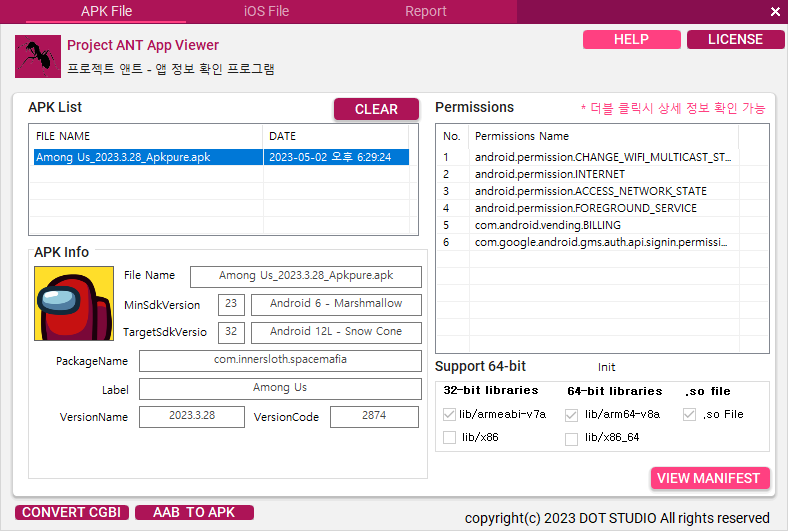This screenshot has width=788, height=531.
Task: Toggle the lib/x86 checkbox
Action: pyautogui.click(x=449, y=437)
